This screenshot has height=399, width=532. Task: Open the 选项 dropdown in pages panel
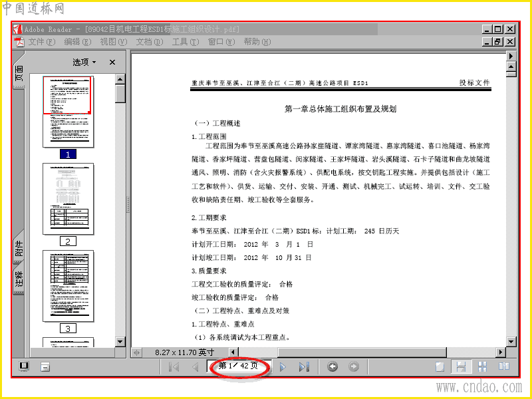84,62
